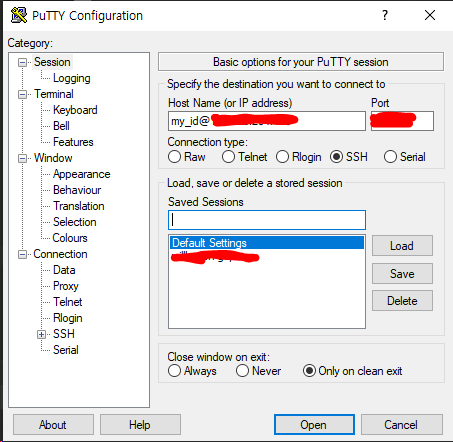
Task: Select the Raw connection type
Action: click(x=174, y=157)
